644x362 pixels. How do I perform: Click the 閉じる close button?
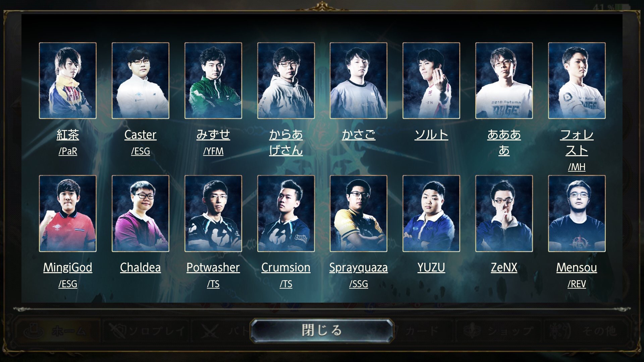point(322,330)
